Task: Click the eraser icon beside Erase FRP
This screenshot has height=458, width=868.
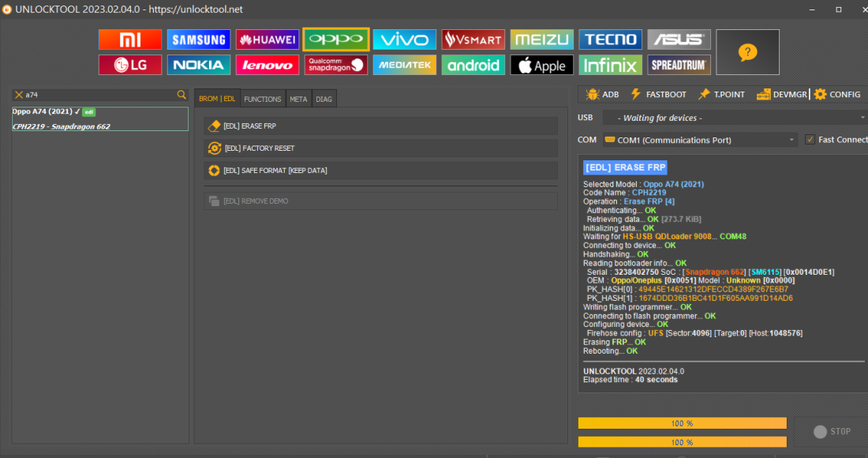Action: [214, 126]
